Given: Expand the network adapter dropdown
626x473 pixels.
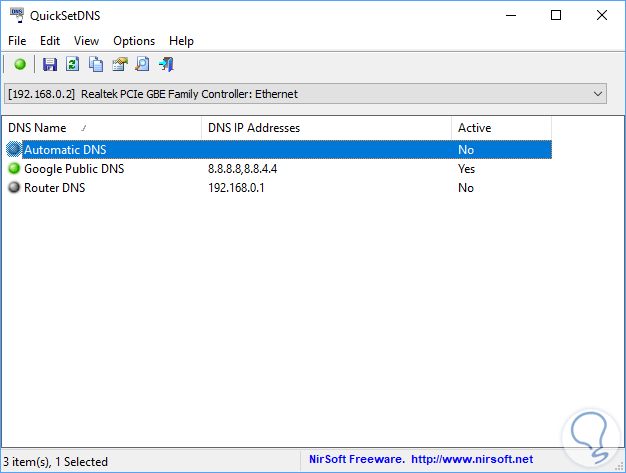Looking at the screenshot, I should [x=598, y=94].
